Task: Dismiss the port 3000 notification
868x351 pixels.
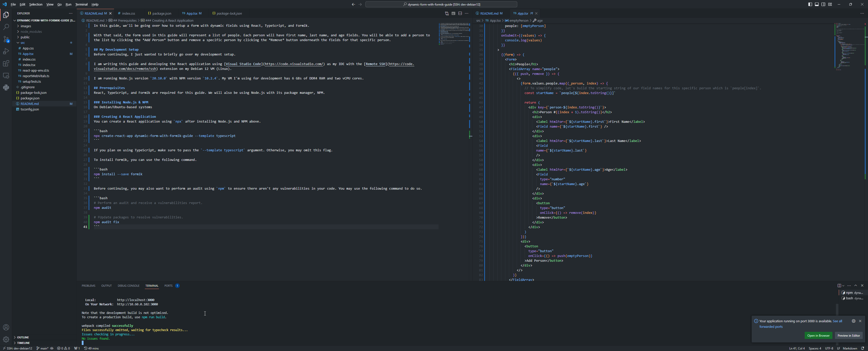Action: [860, 321]
